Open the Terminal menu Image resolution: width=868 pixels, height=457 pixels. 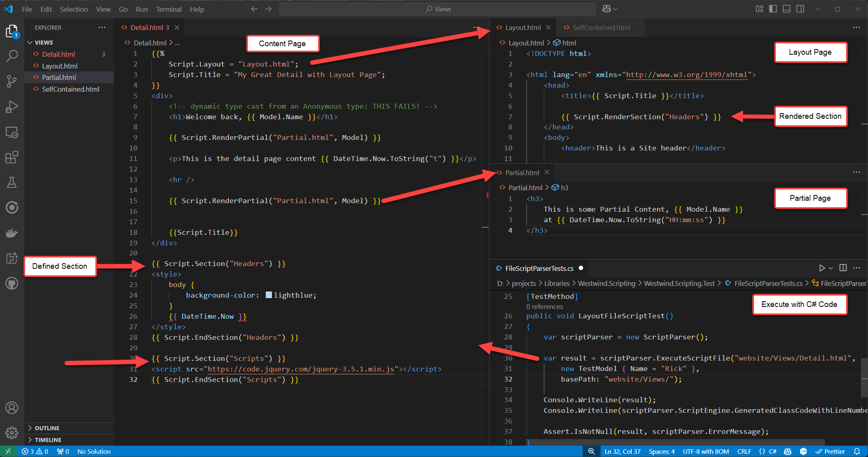[x=169, y=9]
